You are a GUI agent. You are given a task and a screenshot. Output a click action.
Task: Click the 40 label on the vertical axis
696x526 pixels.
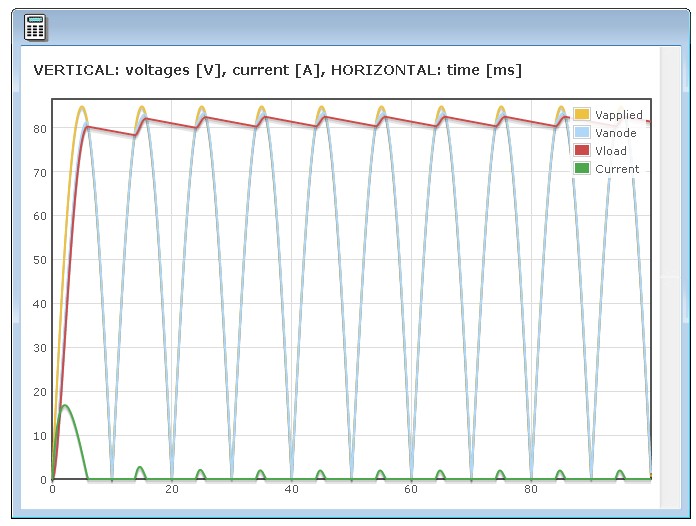39,304
